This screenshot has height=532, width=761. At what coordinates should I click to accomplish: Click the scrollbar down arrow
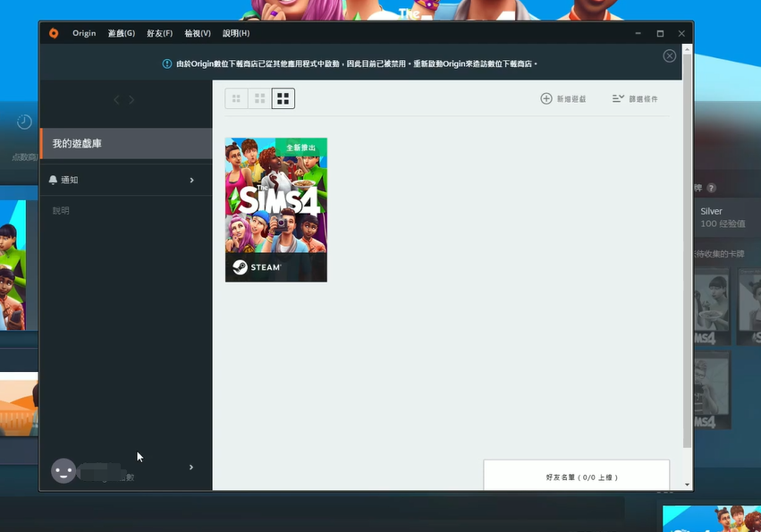687,485
